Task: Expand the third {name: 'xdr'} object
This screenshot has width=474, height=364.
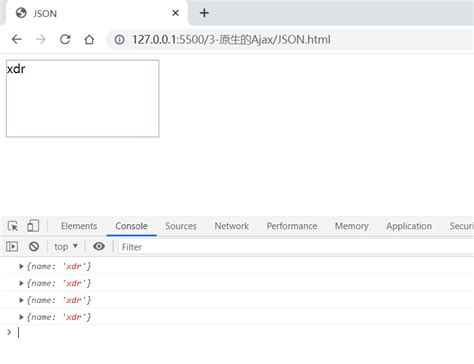Action: click(21, 300)
